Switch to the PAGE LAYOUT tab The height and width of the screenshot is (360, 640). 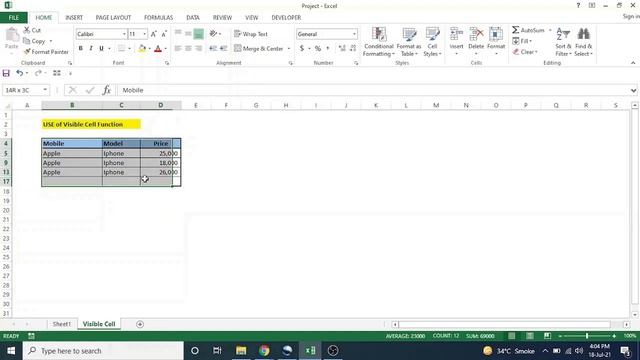(x=113, y=18)
